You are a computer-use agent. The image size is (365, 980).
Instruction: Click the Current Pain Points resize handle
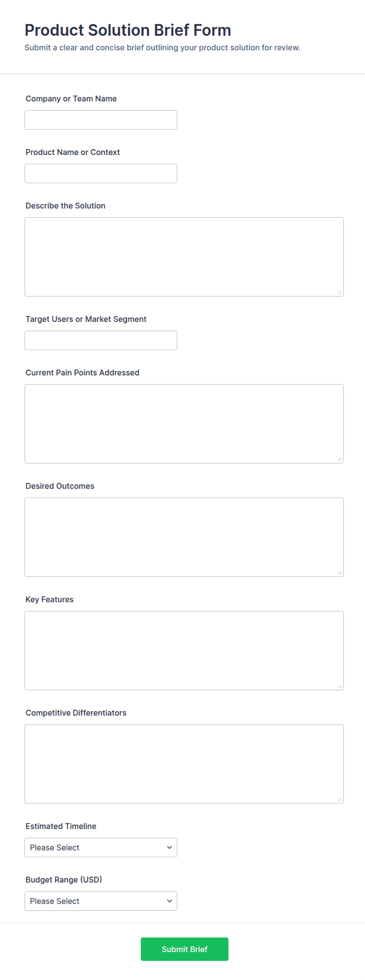pyautogui.click(x=339, y=459)
